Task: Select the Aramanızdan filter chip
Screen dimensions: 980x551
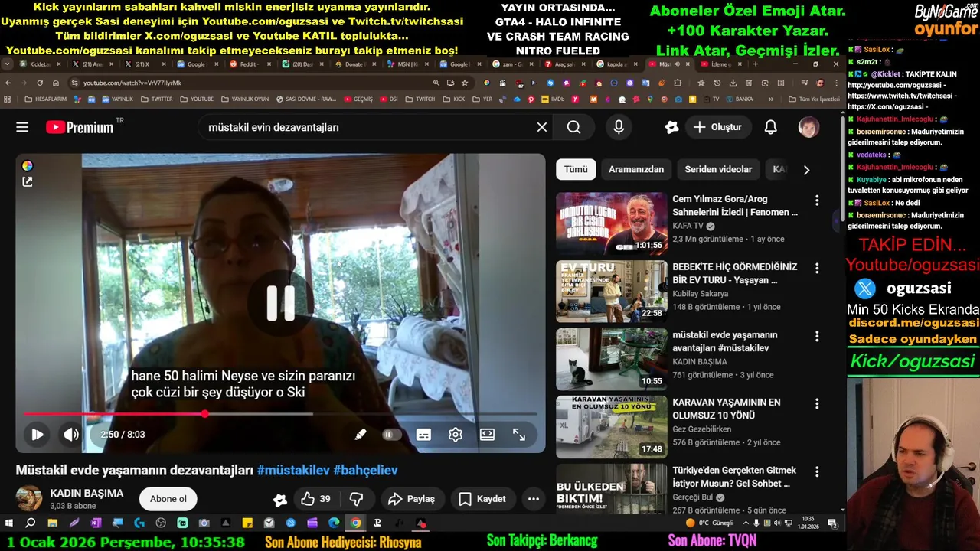Action: coord(636,169)
